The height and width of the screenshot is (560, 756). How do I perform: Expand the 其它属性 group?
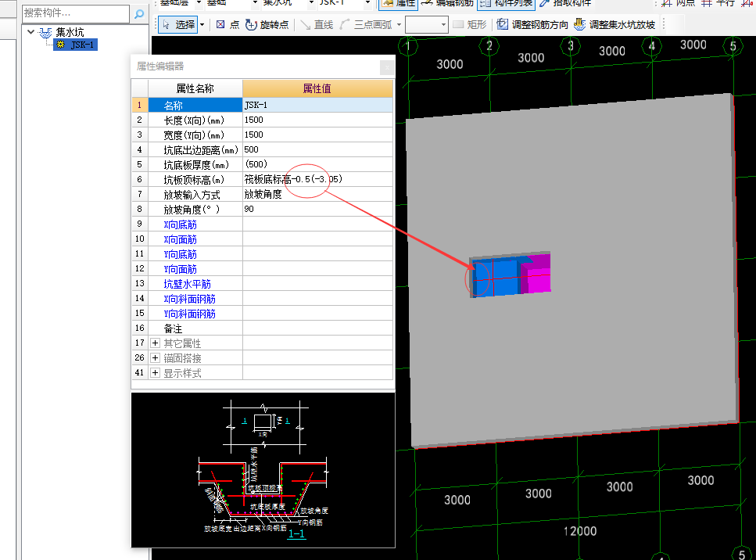(x=156, y=343)
